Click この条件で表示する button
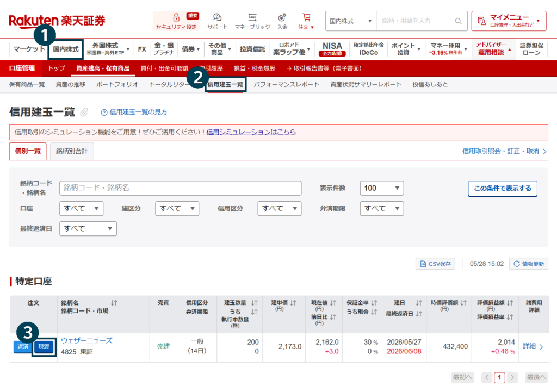Viewport: 557px width, 392px height. click(x=502, y=189)
